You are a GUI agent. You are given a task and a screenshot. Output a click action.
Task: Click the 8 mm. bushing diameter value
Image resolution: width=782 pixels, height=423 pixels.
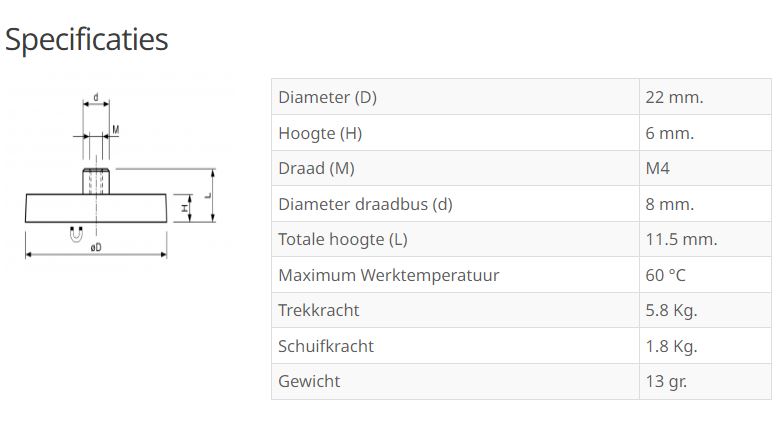tap(669, 204)
